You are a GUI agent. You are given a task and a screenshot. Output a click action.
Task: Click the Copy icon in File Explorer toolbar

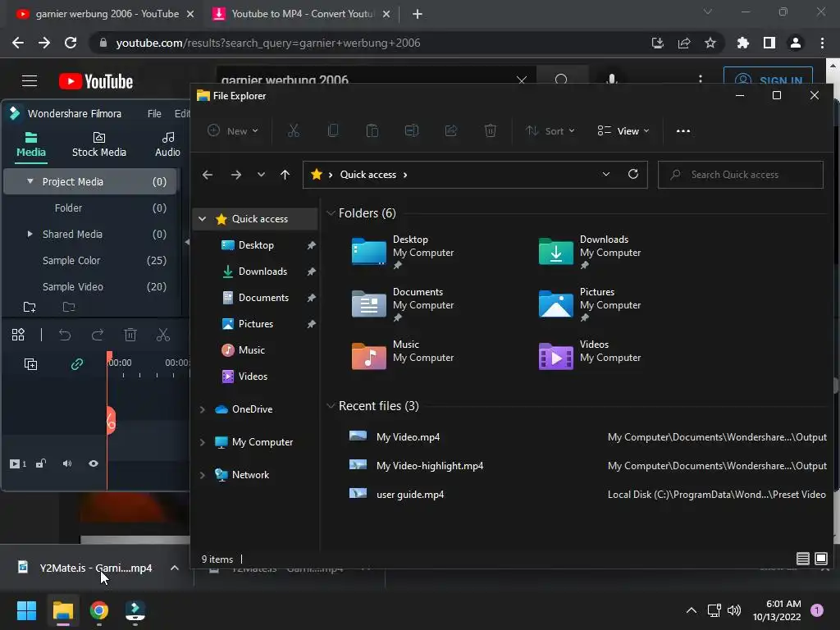[x=333, y=130]
